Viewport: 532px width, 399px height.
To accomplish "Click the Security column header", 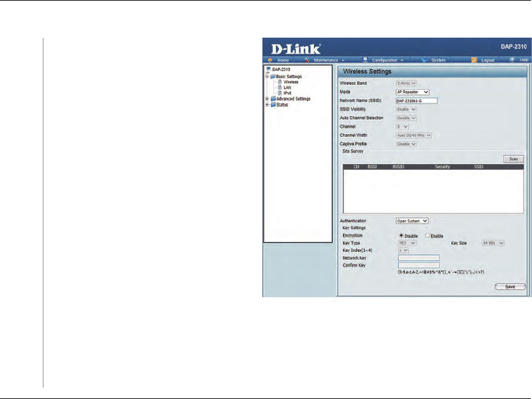I will (x=442, y=167).
